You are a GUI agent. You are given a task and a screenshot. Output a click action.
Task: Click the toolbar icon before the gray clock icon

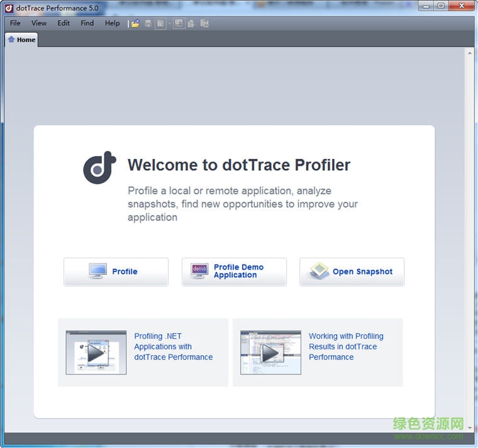179,23
